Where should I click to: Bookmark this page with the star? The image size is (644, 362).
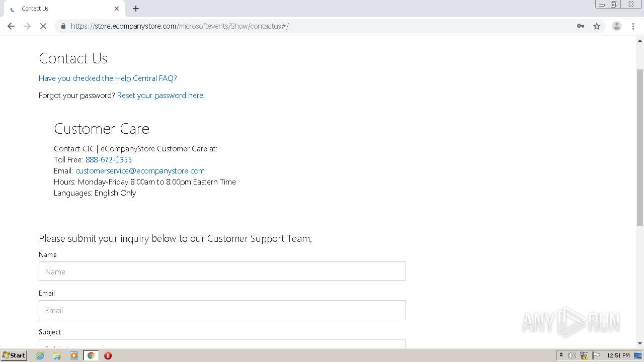pyautogui.click(x=597, y=26)
